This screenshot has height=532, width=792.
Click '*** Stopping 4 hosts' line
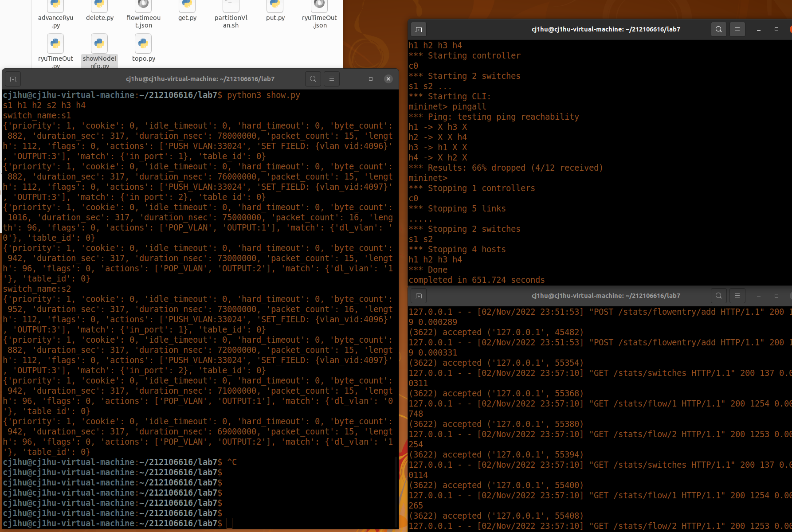coord(457,249)
